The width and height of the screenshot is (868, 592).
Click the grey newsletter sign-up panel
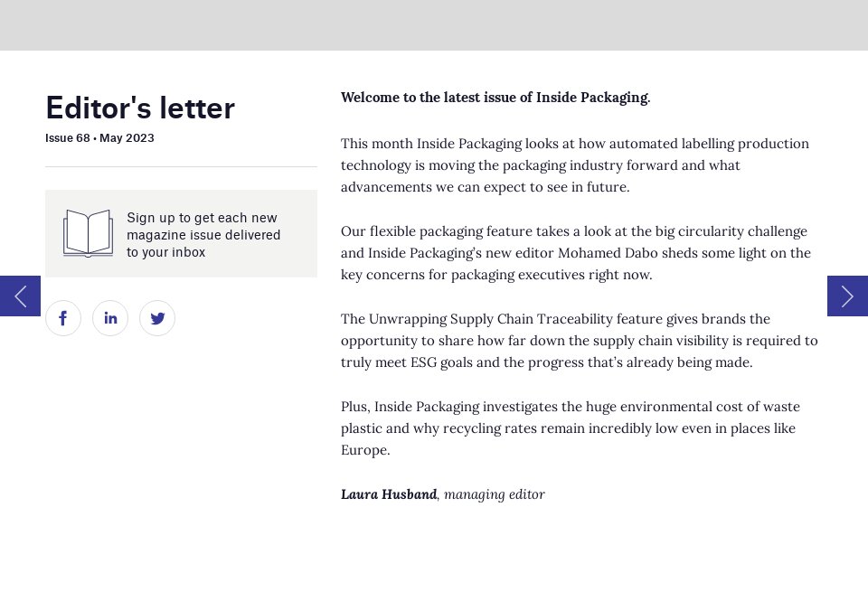181,233
